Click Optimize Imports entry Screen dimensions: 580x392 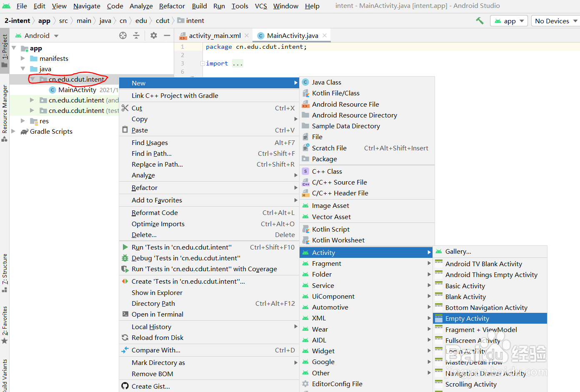point(209,224)
